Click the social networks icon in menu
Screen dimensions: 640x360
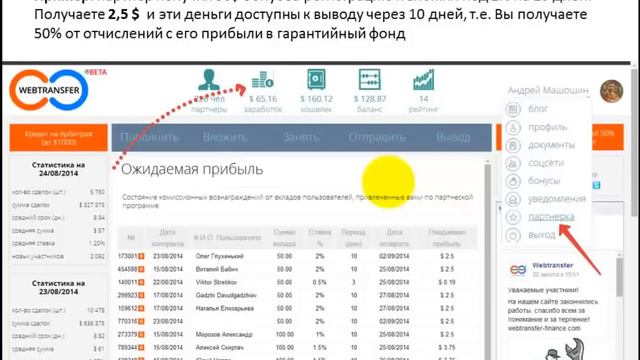click(513, 163)
